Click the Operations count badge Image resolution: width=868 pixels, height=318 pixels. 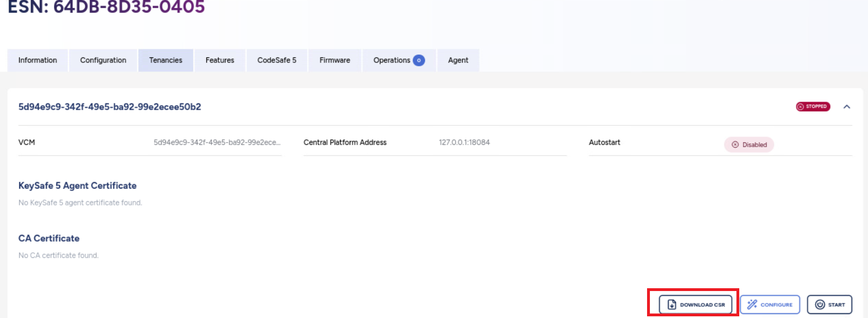point(418,60)
